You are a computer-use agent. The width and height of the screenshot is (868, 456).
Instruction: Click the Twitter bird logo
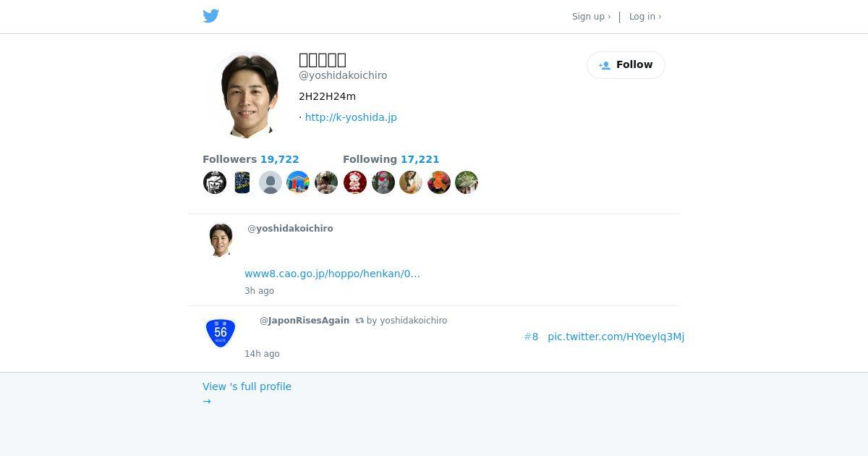(211, 16)
